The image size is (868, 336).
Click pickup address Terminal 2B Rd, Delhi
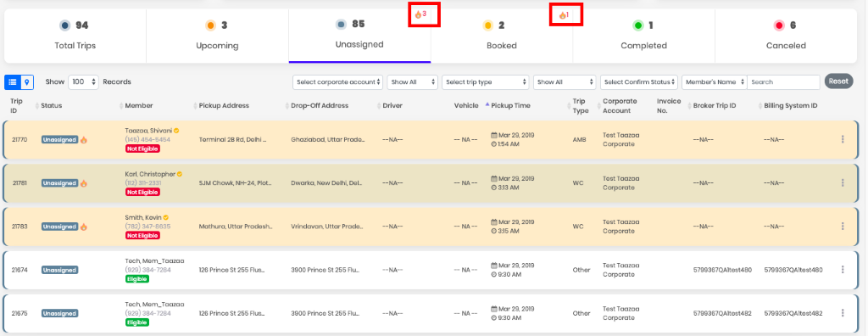233,140
